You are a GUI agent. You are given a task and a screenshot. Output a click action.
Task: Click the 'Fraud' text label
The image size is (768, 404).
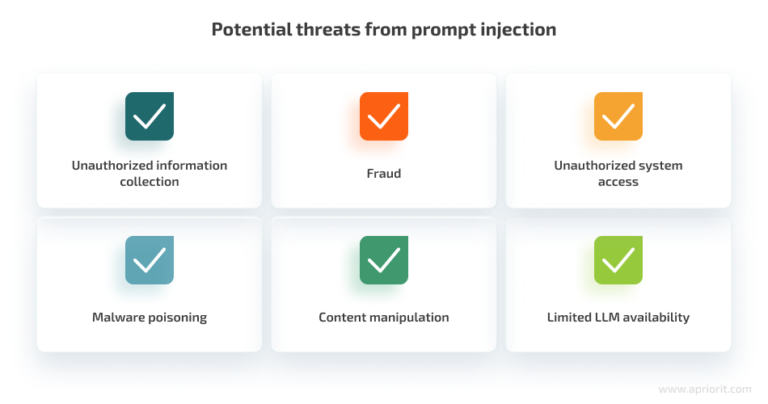[383, 173]
